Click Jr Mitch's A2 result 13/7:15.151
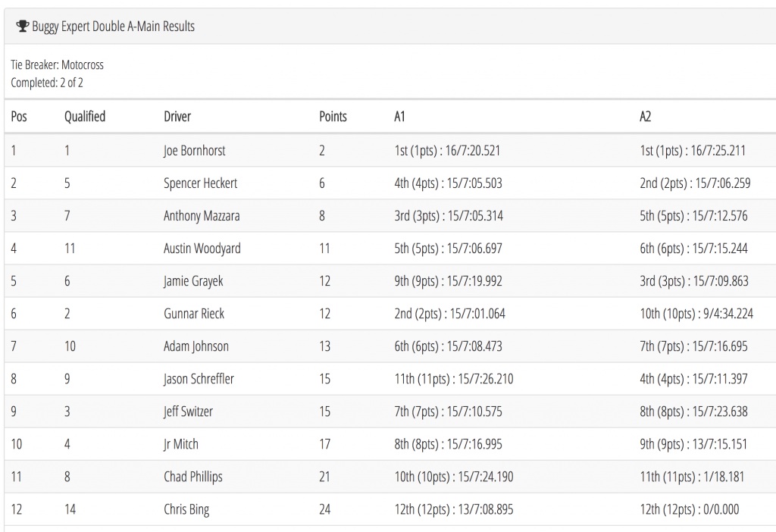Screen dimensions: 776x532 click(x=693, y=444)
